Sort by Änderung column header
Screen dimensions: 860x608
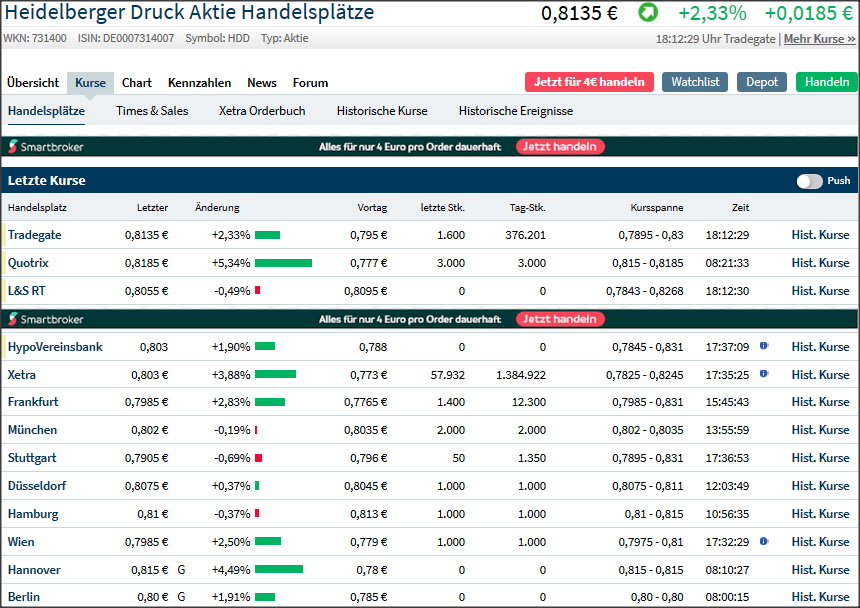point(217,208)
